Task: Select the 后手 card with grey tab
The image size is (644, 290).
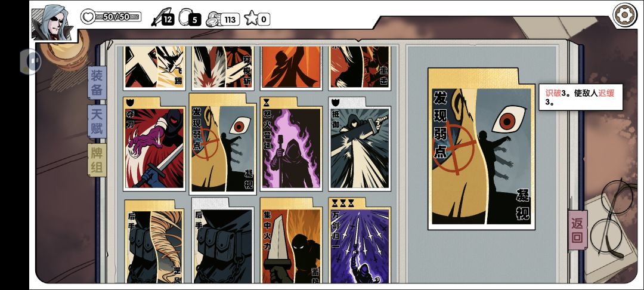Action: click(222, 241)
